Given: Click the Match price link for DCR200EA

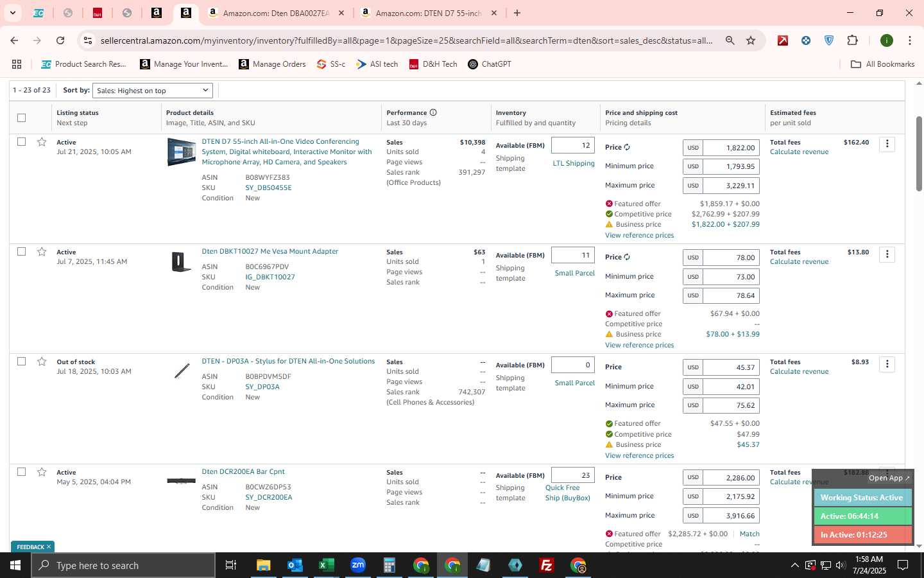Looking at the screenshot, I should pos(749,534).
